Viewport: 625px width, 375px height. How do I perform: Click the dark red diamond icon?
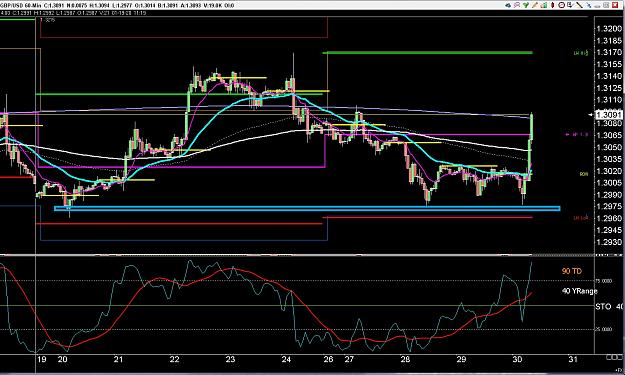point(552,5)
